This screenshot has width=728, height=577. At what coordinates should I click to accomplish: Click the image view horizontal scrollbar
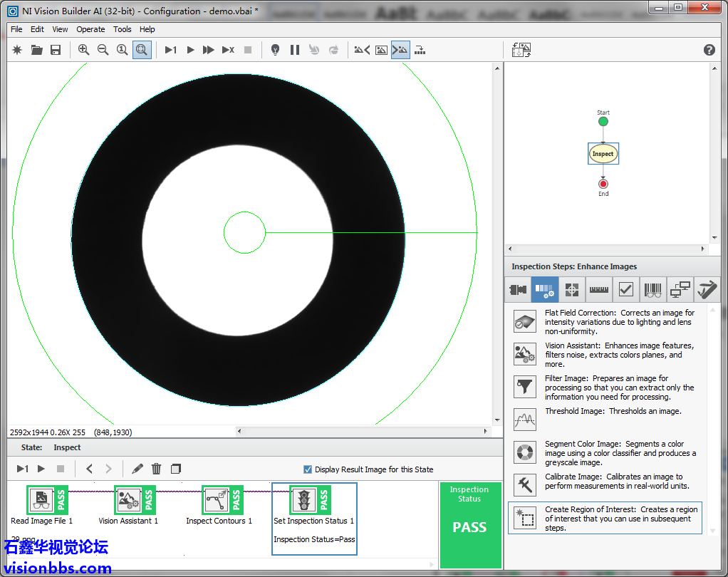click(363, 432)
